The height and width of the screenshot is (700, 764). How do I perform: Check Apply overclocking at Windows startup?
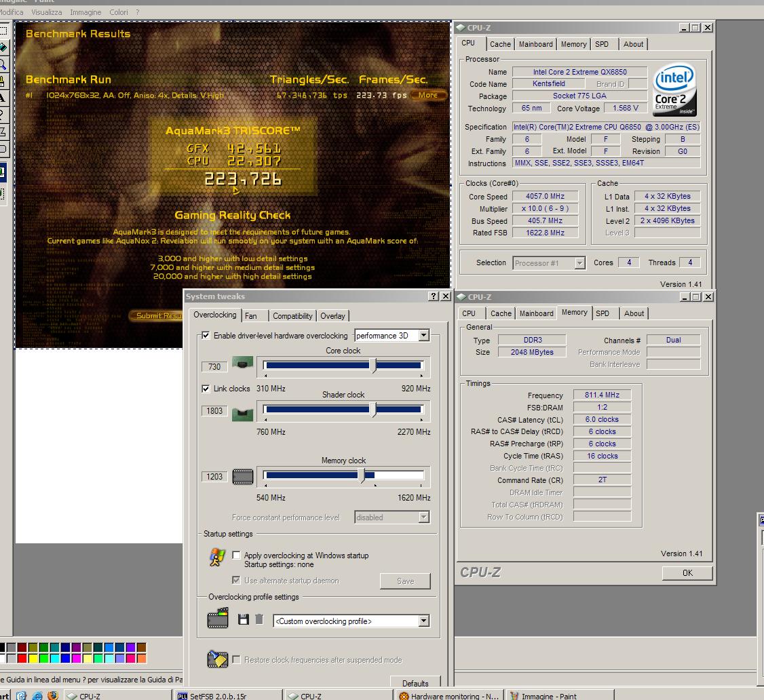coord(236,555)
